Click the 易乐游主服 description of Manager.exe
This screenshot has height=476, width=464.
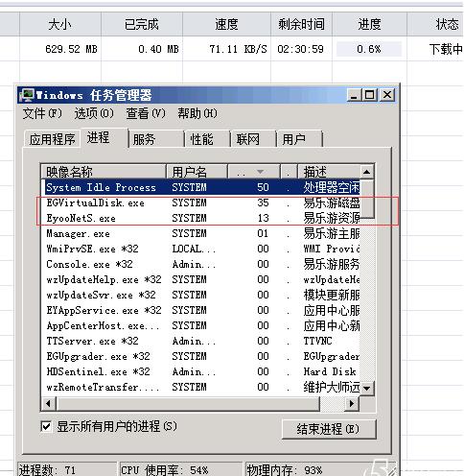click(332, 233)
